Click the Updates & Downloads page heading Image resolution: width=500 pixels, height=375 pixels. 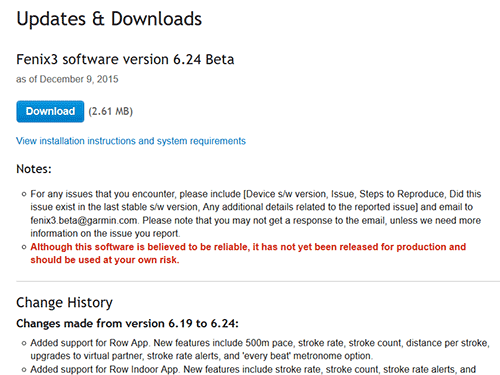point(109,19)
